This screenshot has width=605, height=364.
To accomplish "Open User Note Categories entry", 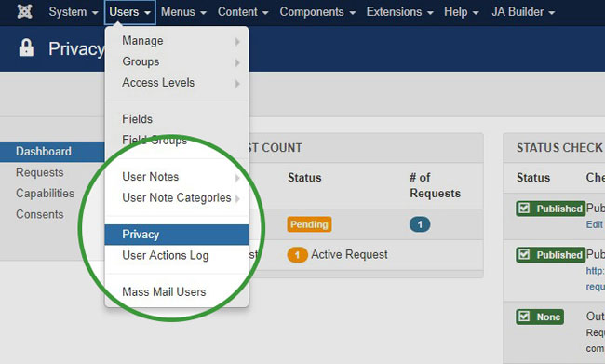I will (176, 197).
